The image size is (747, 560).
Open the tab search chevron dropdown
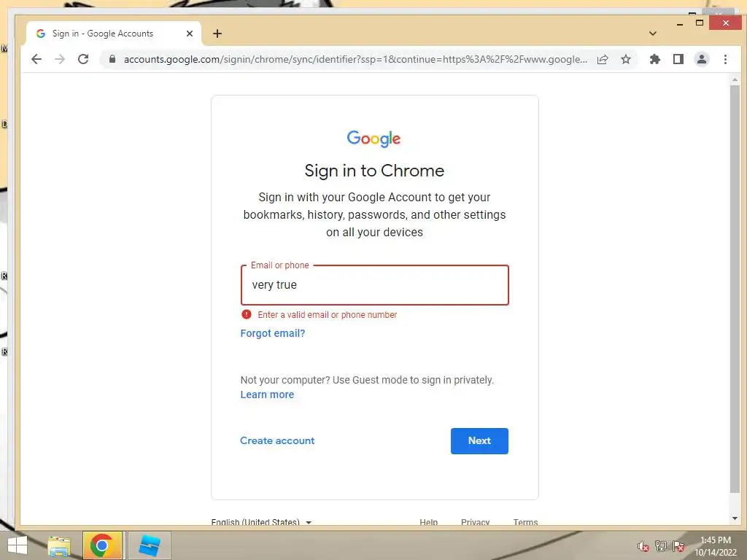tap(653, 34)
